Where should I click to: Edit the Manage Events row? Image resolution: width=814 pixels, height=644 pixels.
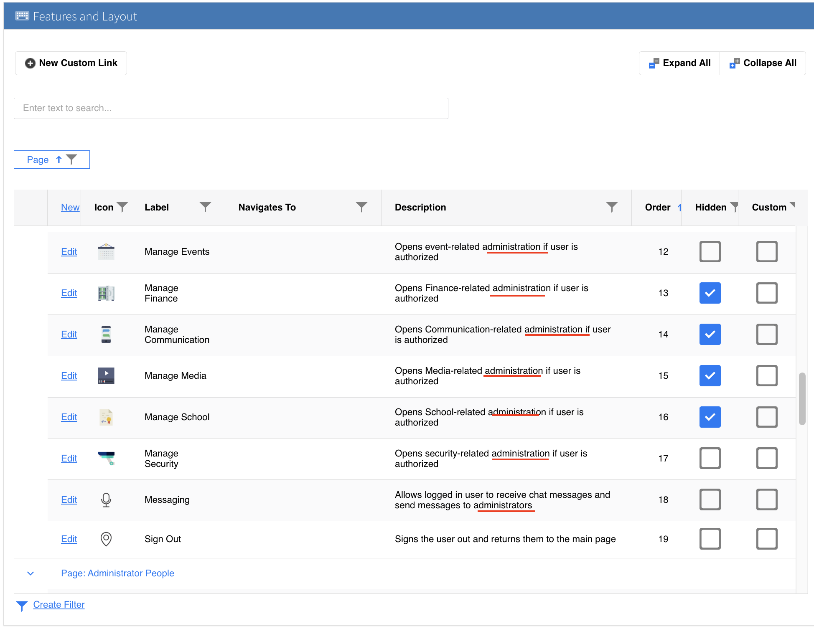pos(69,252)
